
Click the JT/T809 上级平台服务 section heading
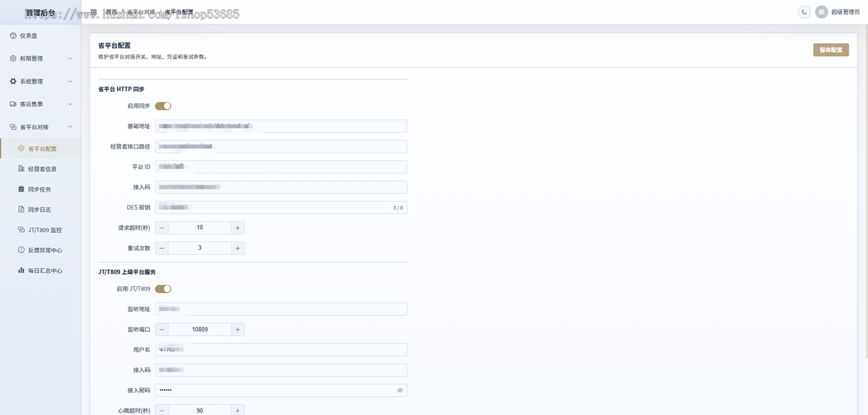point(127,272)
